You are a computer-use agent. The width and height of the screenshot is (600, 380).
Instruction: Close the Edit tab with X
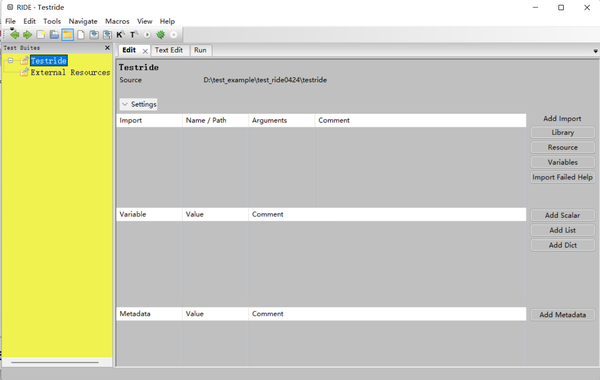click(x=145, y=51)
